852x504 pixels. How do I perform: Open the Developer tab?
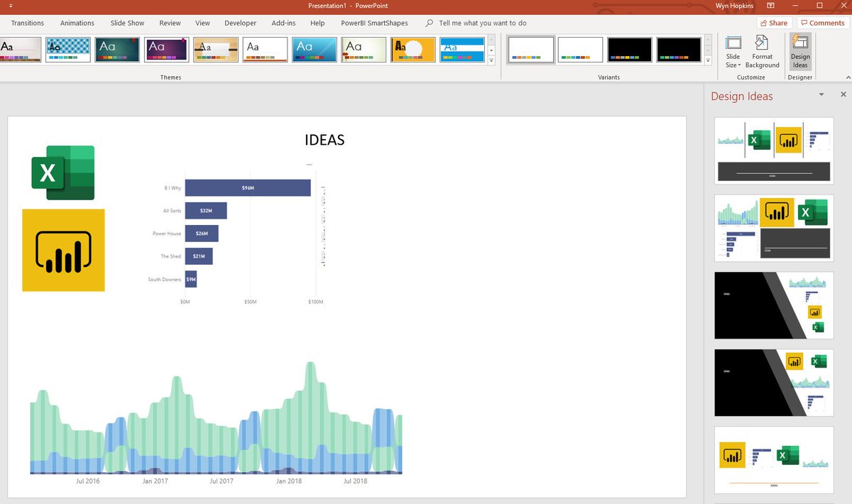(x=241, y=23)
